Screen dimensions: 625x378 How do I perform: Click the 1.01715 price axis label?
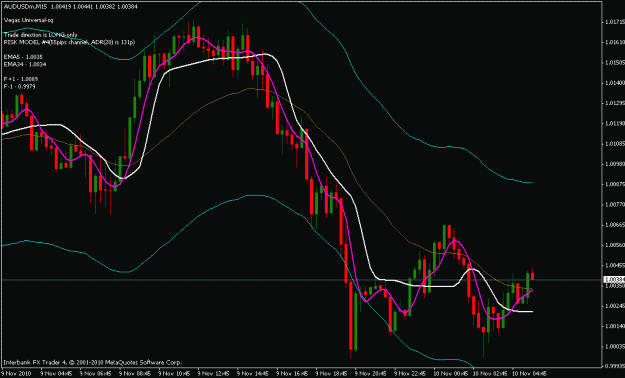point(614,22)
